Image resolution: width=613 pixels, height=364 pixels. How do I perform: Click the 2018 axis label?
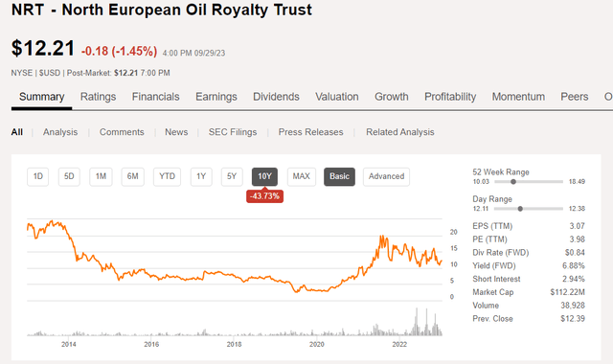point(234,345)
